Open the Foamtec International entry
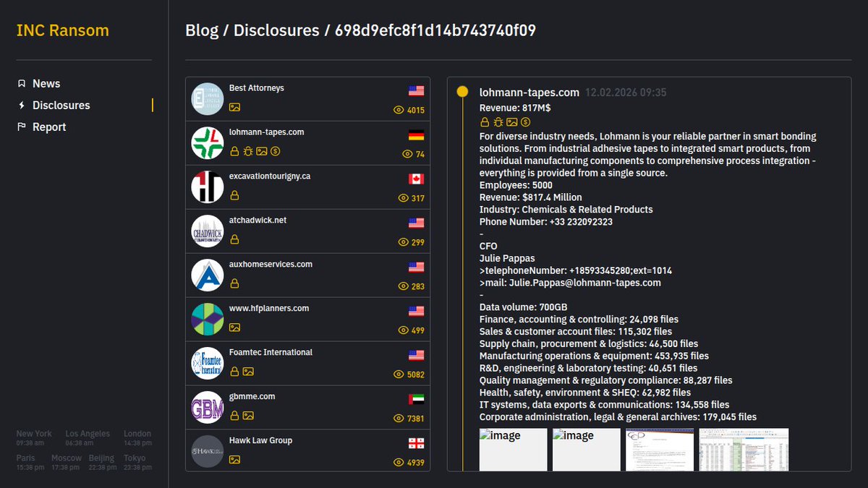The image size is (868, 488). 308,364
